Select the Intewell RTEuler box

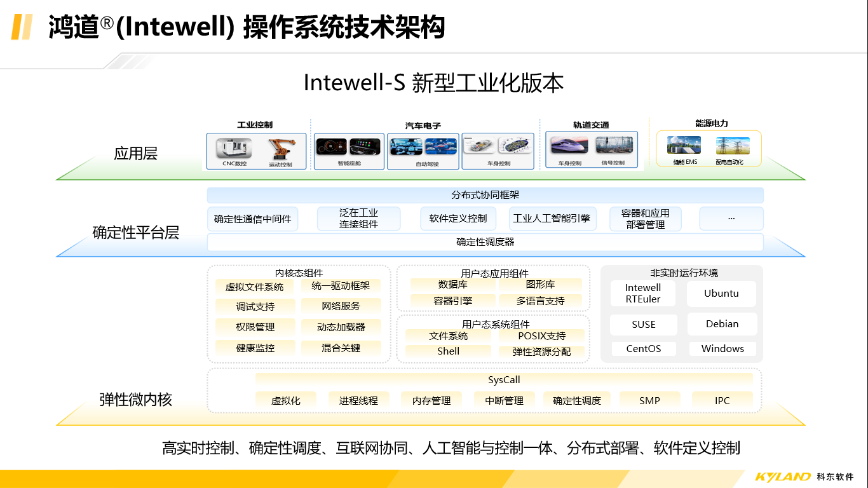642,294
